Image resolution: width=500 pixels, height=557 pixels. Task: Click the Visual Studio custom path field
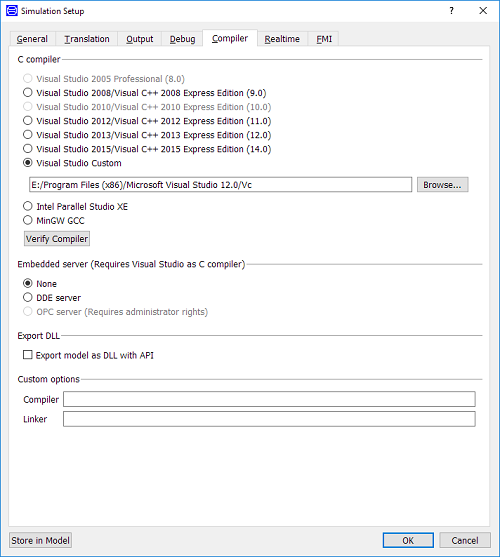221,185
